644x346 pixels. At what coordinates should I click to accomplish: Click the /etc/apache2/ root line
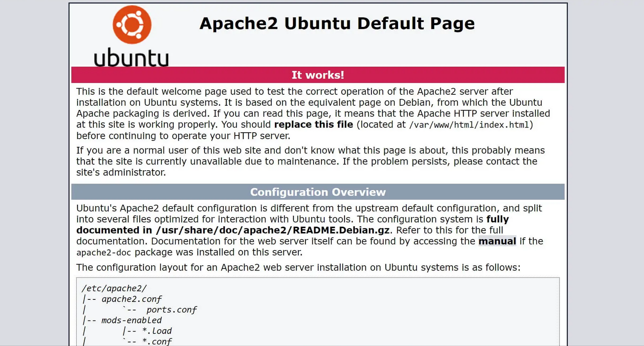click(114, 288)
